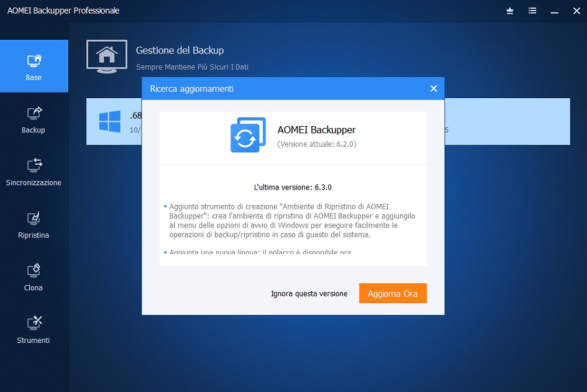Open the Ripristina section in sidebar

click(34, 225)
